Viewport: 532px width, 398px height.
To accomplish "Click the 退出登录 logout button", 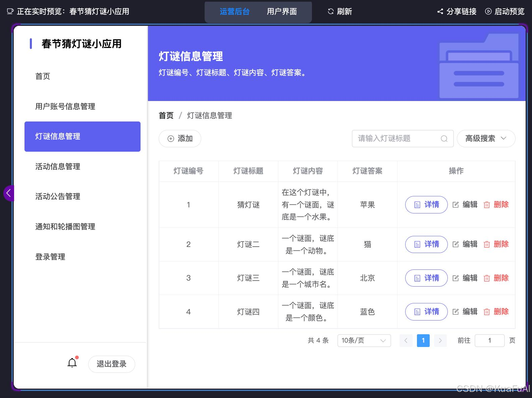I will [112, 364].
